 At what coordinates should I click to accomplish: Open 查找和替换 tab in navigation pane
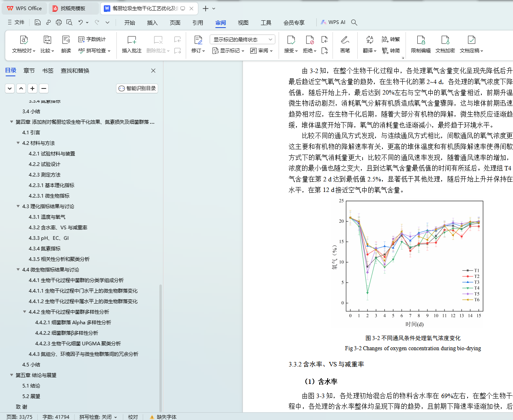(75, 71)
